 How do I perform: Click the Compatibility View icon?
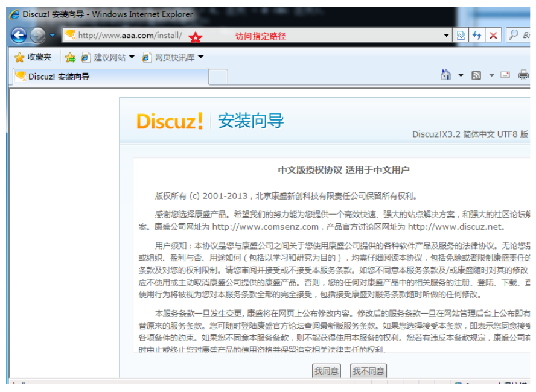point(461,35)
